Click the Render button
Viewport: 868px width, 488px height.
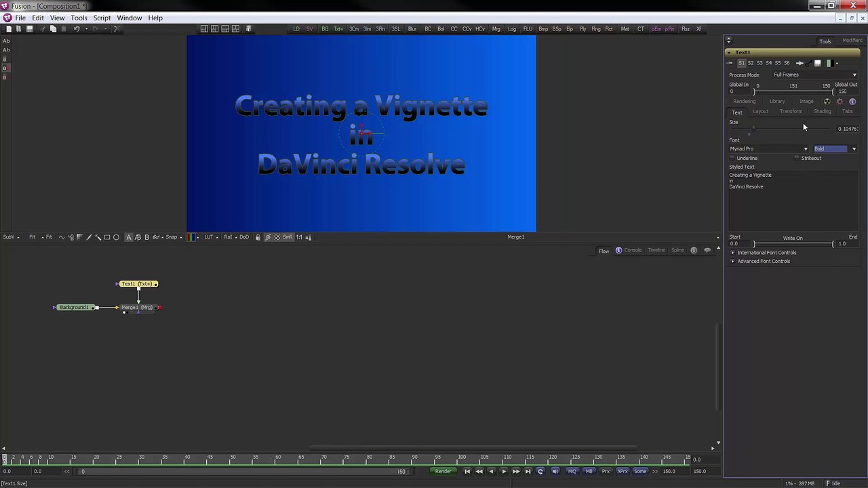pos(443,471)
